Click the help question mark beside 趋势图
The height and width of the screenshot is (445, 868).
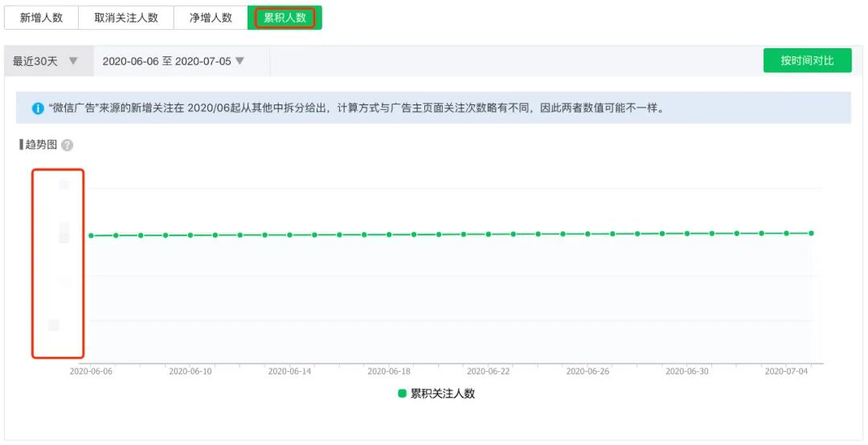tap(68, 145)
